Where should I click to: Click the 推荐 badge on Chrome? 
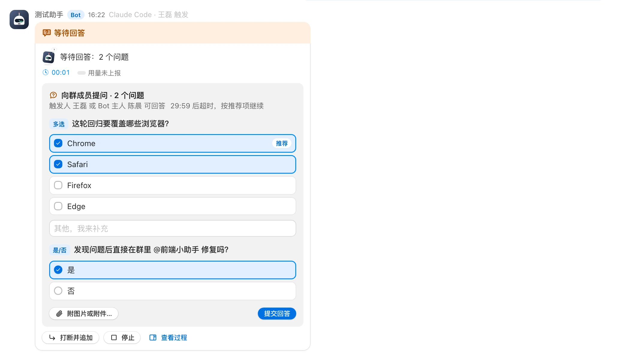click(x=282, y=143)
